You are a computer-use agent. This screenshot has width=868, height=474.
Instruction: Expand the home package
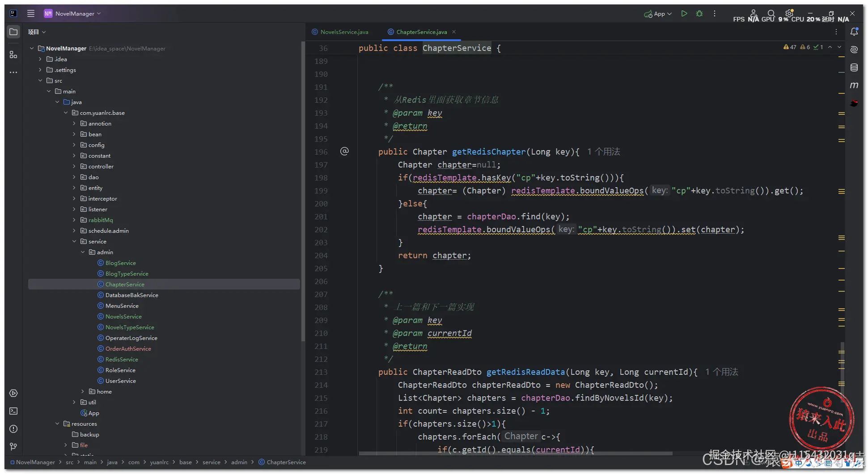[83, 391]
